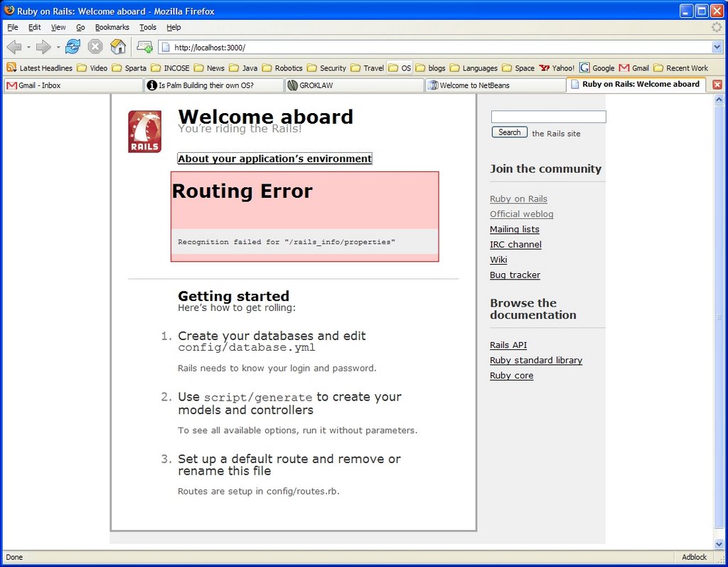Open the News bookmarks folder

[x=209, y=68]
